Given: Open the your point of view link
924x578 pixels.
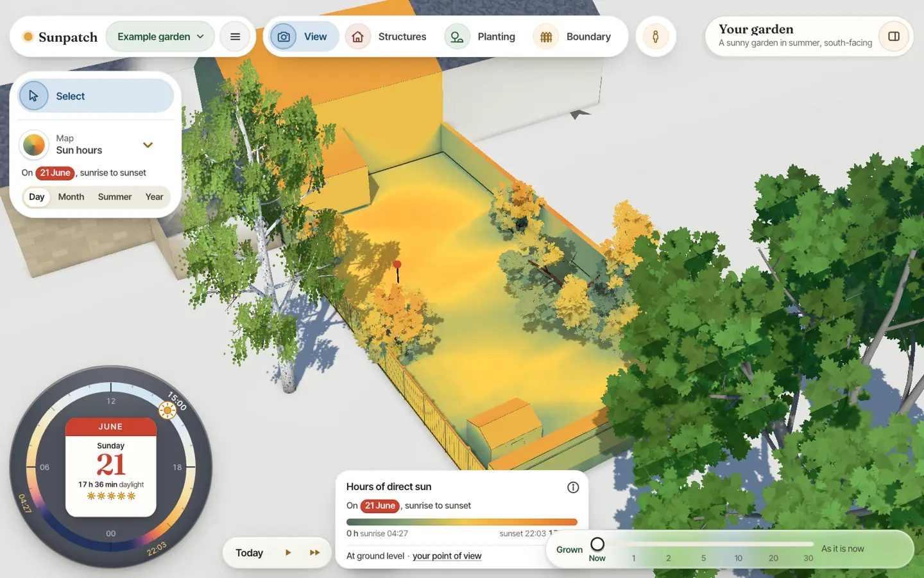Looking at the screenshot, I should (x=447, y=556).
